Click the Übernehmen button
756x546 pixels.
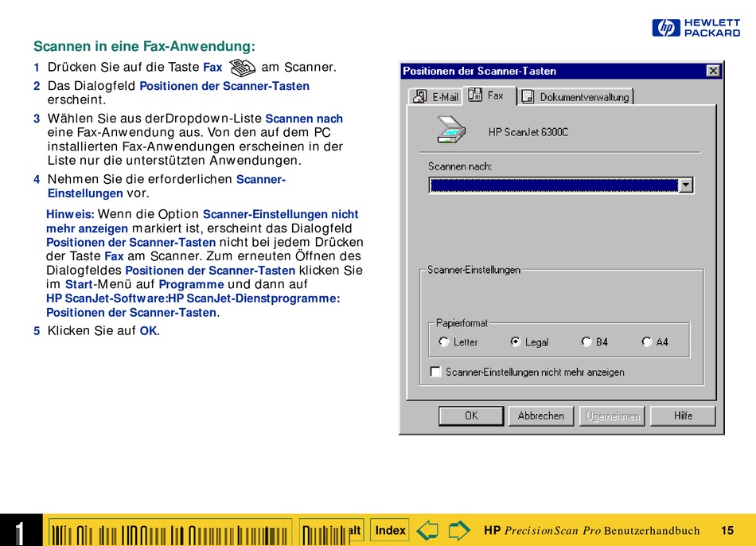tap(612, 415)
